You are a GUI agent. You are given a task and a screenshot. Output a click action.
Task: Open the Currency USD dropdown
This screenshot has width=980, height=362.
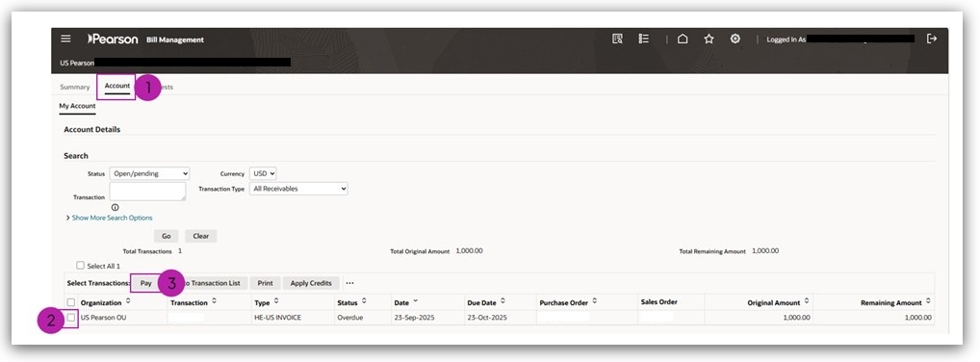[x=263, y=174]
